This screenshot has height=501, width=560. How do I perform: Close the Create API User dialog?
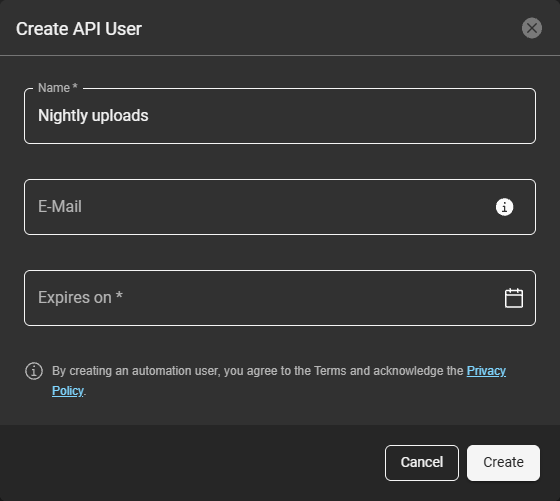coord(531,28)
